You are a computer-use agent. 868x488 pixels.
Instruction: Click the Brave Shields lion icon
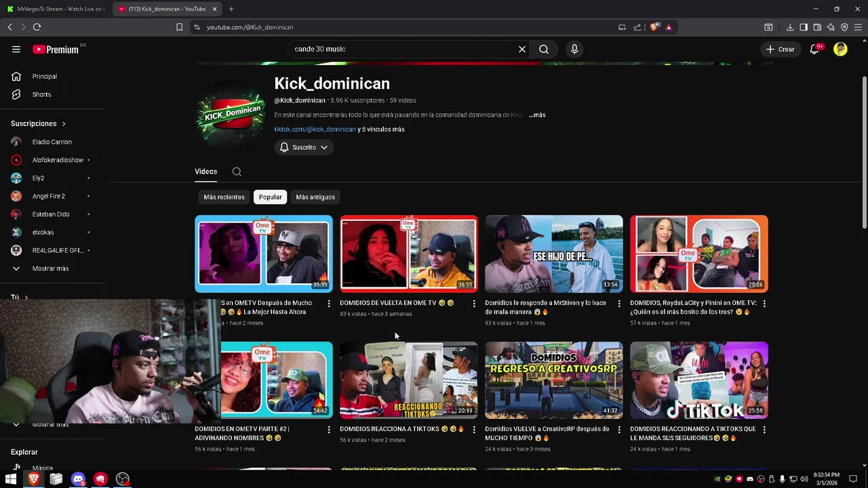tap(654, 27)
